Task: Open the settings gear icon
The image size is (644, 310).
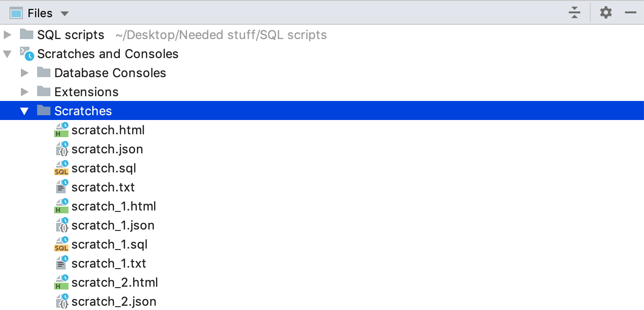Action: [x=605, y=13]
